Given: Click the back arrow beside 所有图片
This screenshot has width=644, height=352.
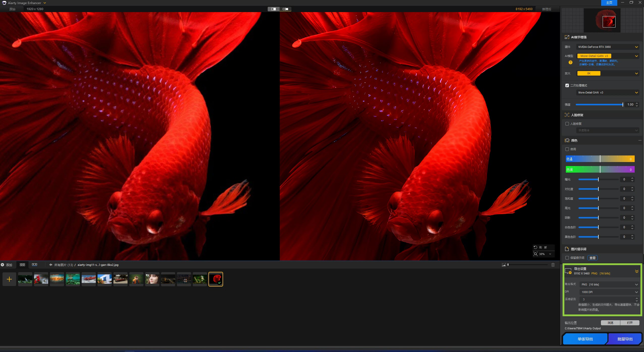Looking at the screenshot, I should click(51, 265).
